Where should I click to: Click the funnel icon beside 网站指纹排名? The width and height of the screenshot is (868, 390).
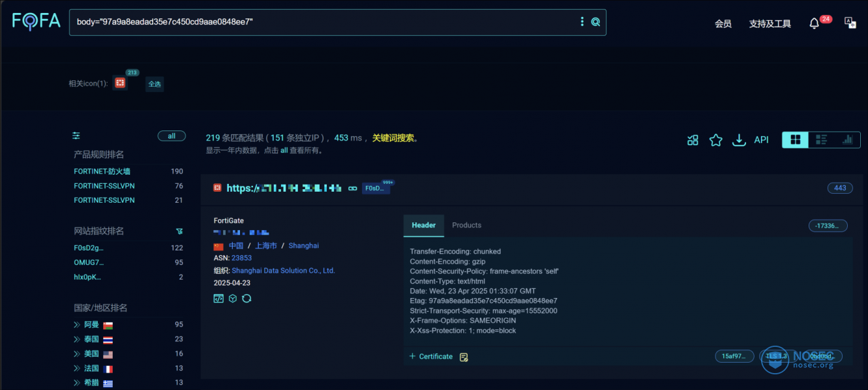coord(179,232)
